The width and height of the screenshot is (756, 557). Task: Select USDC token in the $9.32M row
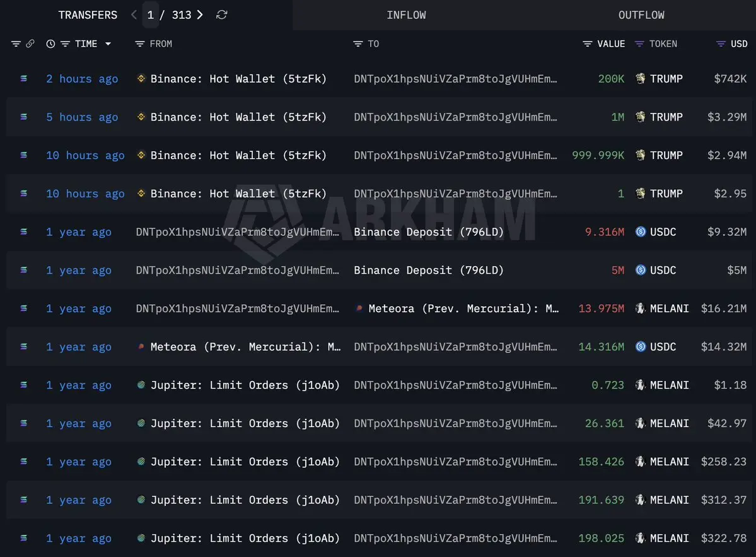(x=663, y=232)
